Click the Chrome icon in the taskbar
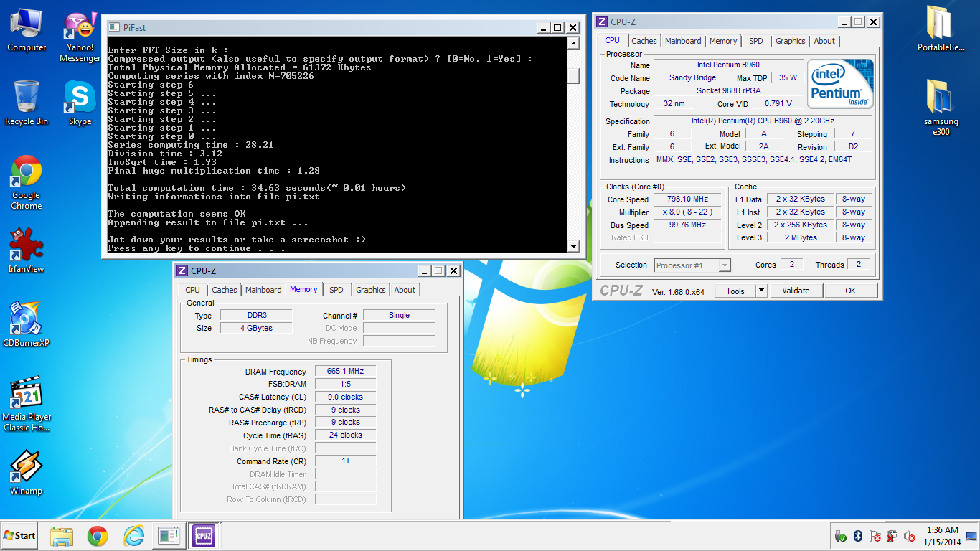This screenshot has width=980, height=551. point(98,536)
